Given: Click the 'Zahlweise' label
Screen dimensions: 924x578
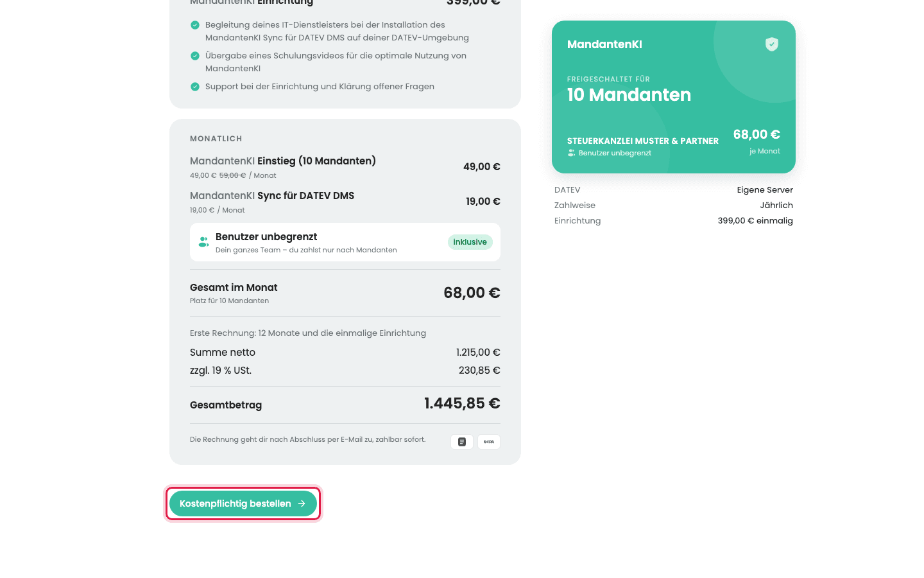Looking at the screenshot, I should pos(575,206).
